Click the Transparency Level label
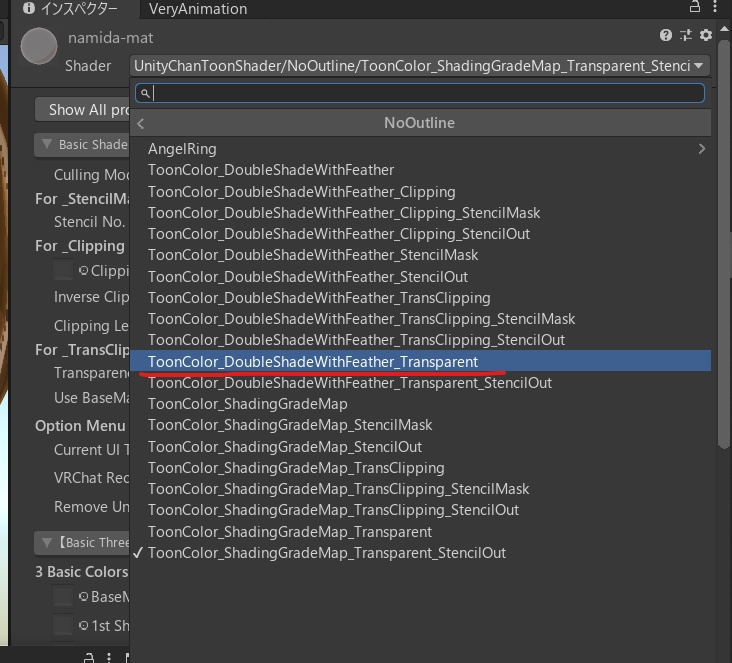This screenshot has height=663, width=732. pos(92,373)
